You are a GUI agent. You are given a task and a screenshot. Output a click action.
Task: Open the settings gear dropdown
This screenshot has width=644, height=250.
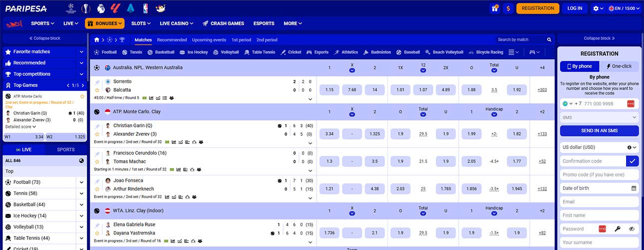598,8
